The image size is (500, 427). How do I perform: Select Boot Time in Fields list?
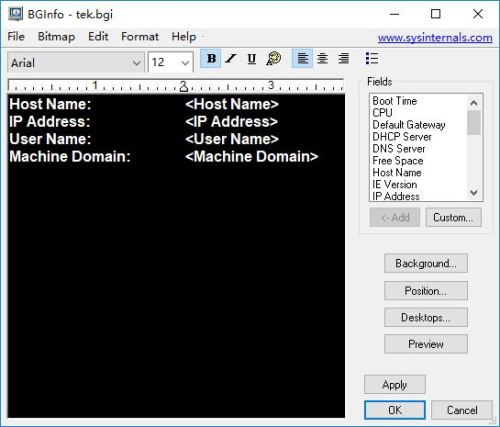tap(395, 101)
